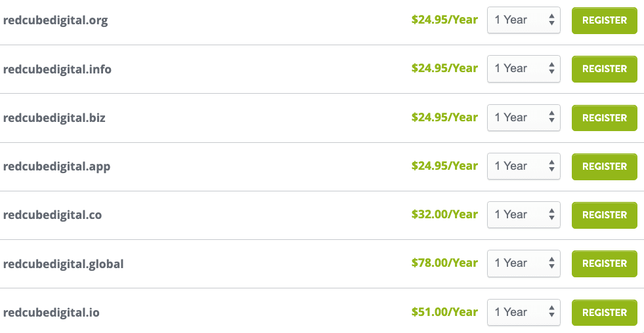Register the redcubedigital.info domain

pos(604,69)
